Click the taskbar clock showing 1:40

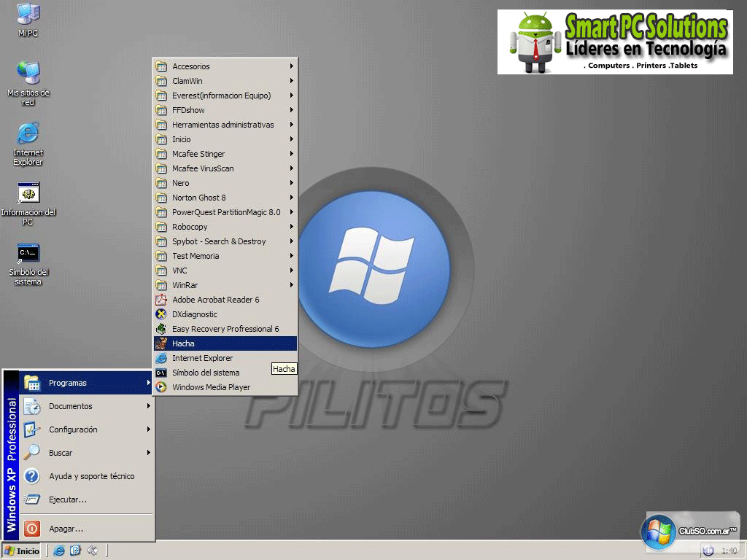(x=729, y=551)
